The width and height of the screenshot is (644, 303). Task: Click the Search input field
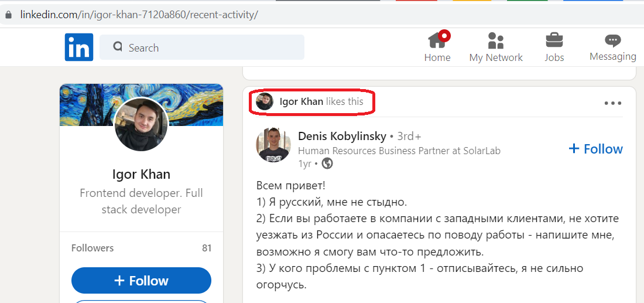pos(201,47)
